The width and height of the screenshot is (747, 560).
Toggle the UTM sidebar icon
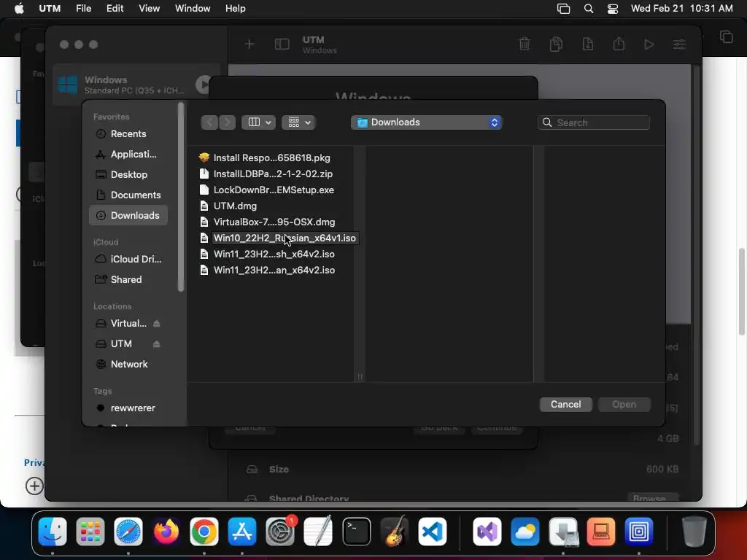(282, 44)
